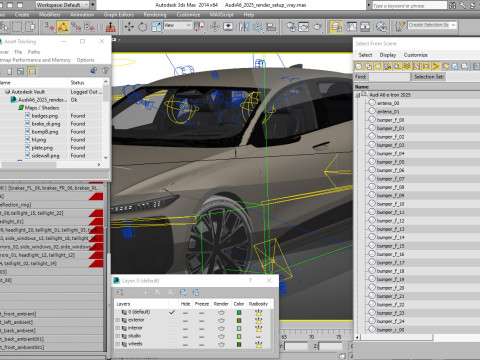Open the Modifiers menu
Viewport: 480px width, 360px height.
point(49,15)
